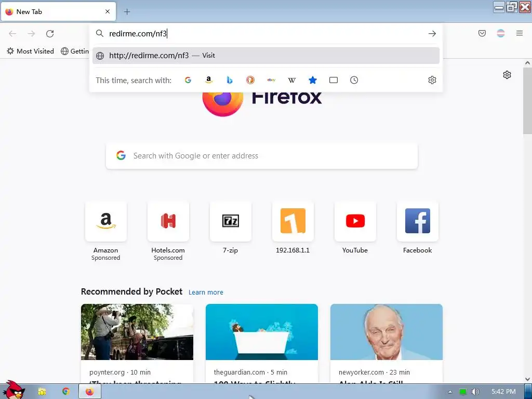Viewport: 532px width, 399px height.
Task: Click scrollbar up arrow
Action: (x=527, y=63)
